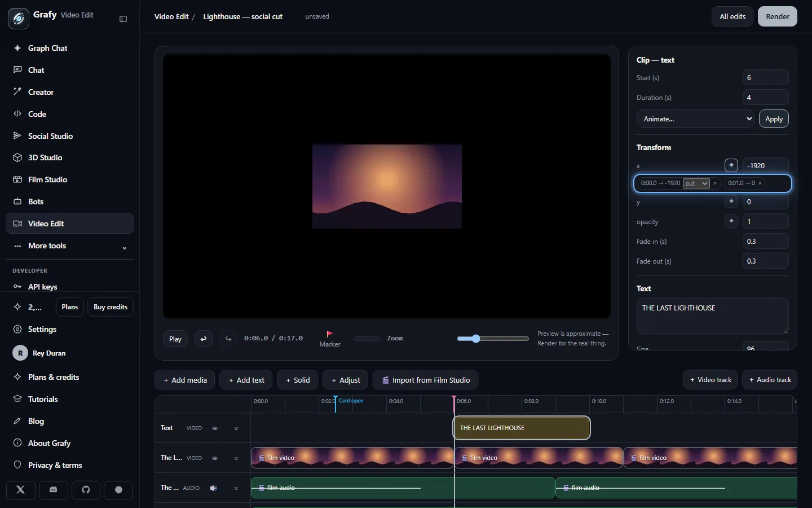812x508 pixels.
Task: Click the Fade in (s) input field
Action: (765, 242)
